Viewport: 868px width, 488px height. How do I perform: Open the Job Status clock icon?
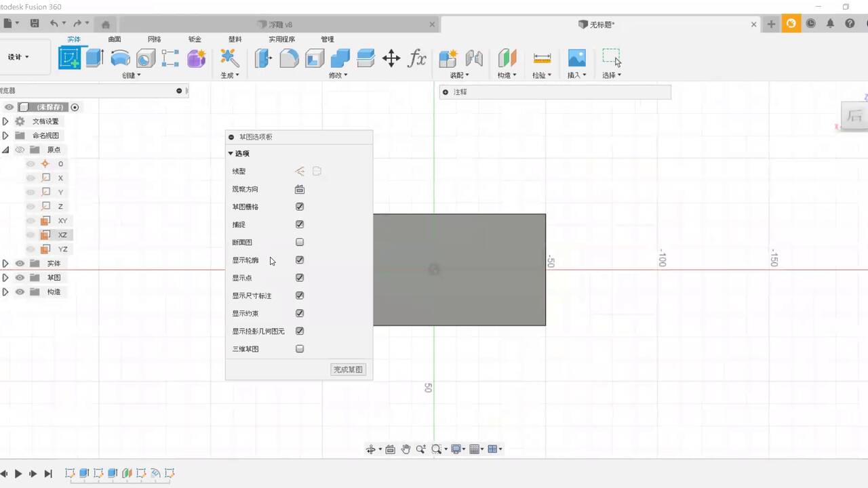811,24
